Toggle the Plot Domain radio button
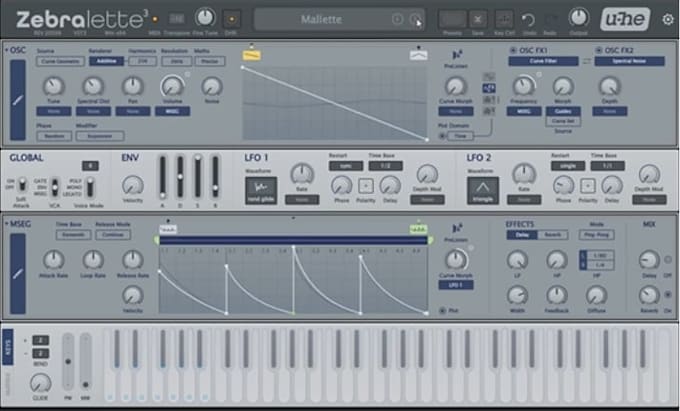 click(x=442, y=136)
